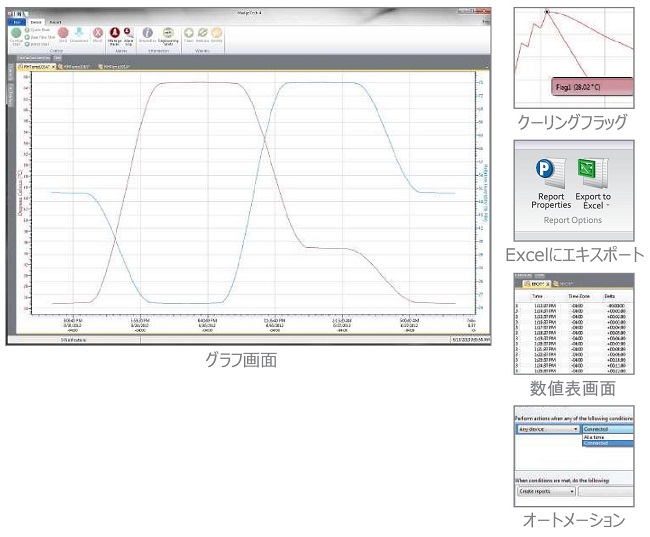Open Message History in the ribbon
Screen dimensions: 650x537
click(x=115, y=33)
